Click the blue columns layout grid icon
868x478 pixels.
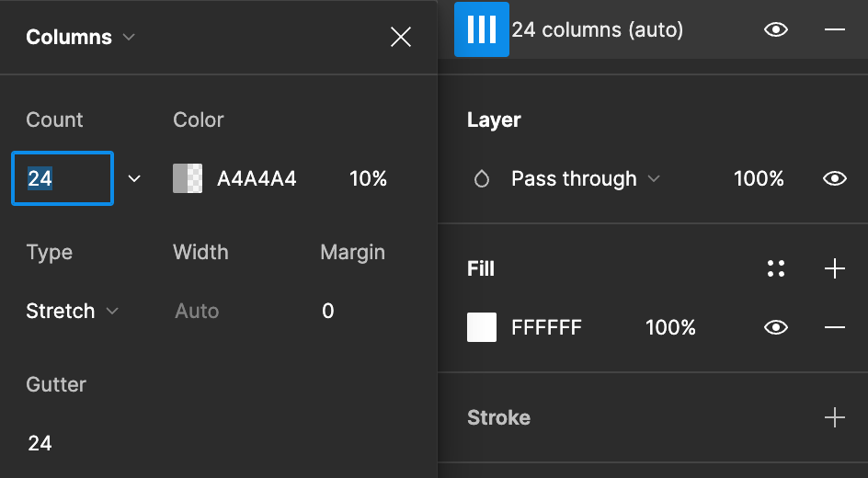[x=482, y=30]
